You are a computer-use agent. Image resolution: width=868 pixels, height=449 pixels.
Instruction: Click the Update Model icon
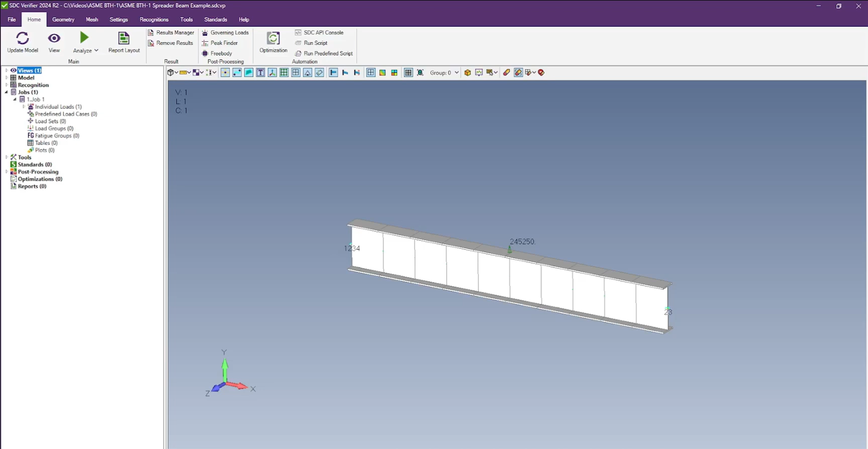[22, 39]
